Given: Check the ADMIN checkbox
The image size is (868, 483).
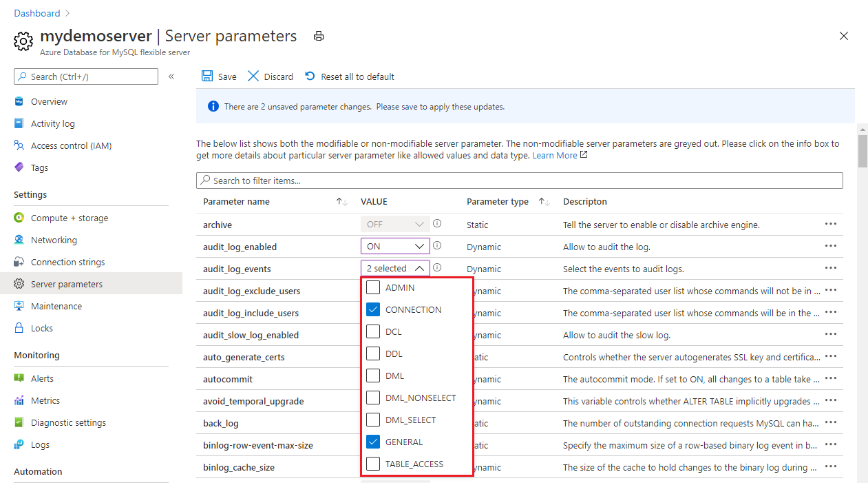Looking at the screenshot, I should coord(373,287).
